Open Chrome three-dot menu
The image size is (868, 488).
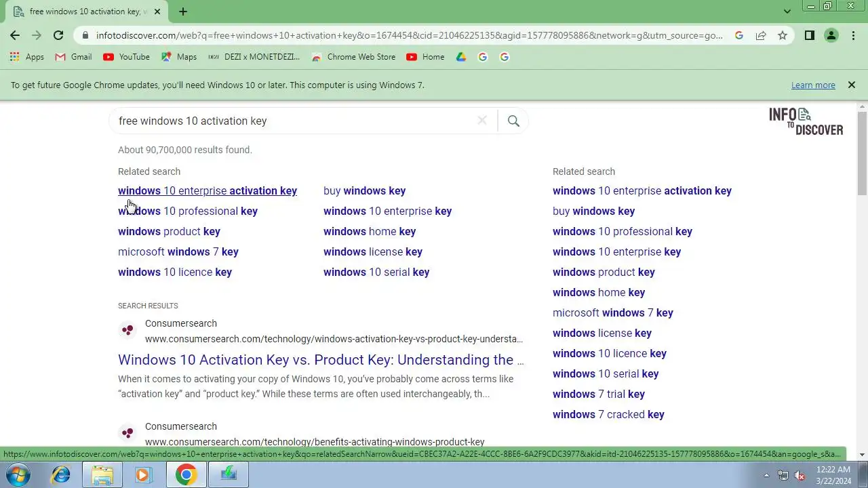853,35
